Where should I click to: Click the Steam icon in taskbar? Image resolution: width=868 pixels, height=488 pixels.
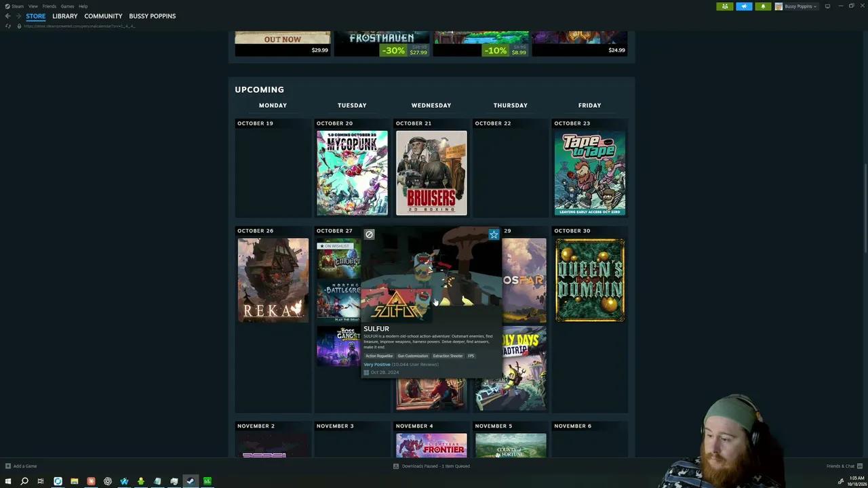[191, 481]
